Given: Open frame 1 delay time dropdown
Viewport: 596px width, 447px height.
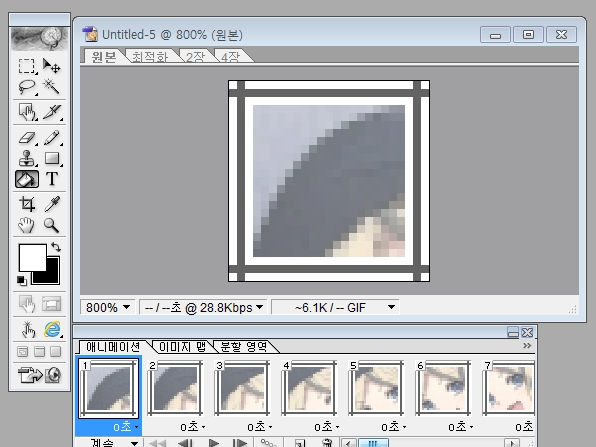Looking at the screenshot, I should click(x=125, y=427).
